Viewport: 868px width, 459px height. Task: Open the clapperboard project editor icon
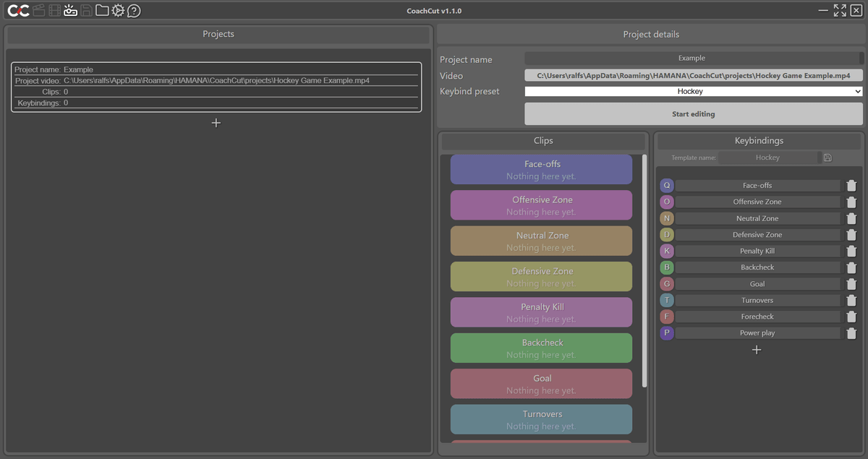pos(38,10)
